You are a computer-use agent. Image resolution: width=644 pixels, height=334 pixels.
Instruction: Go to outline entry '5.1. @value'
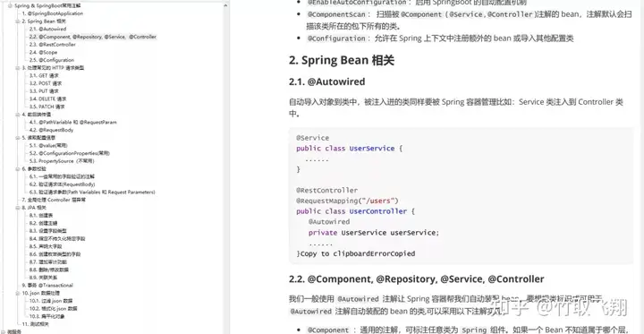pos(48,146)
